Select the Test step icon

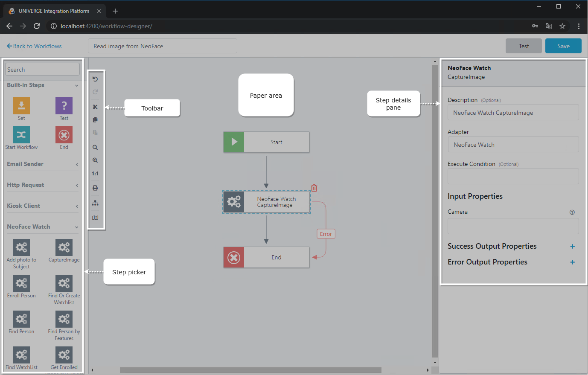coord(64,105)
